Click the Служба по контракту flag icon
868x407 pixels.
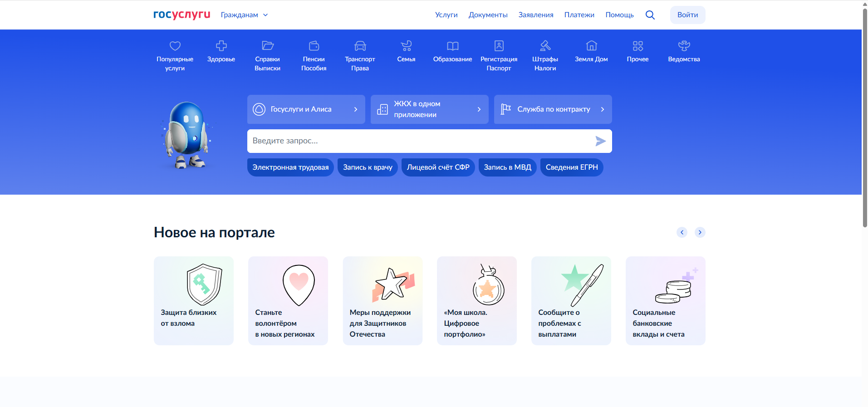[505, 109]
